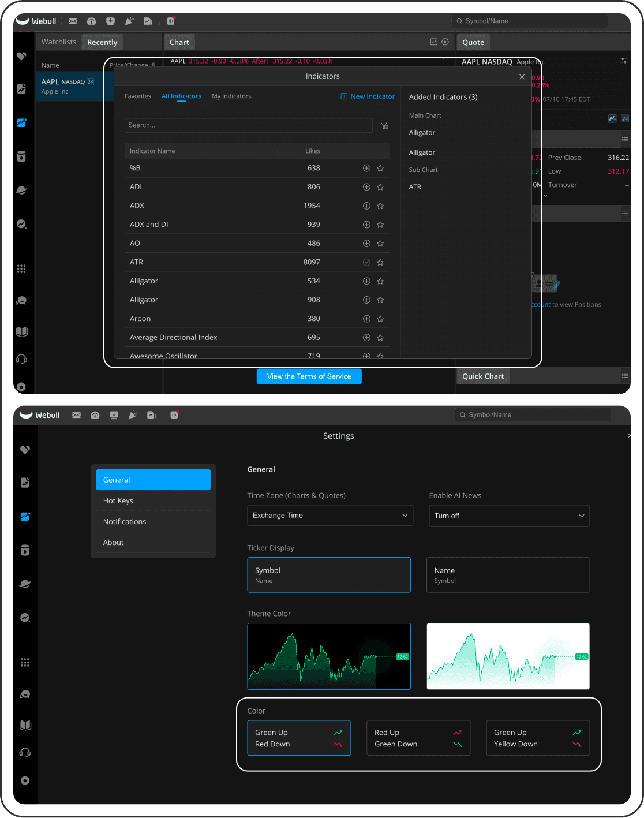The height and width of the screenshot is (818, 644).
Task: Close the Indicators dialog with the X
Action: click(522, 77)
